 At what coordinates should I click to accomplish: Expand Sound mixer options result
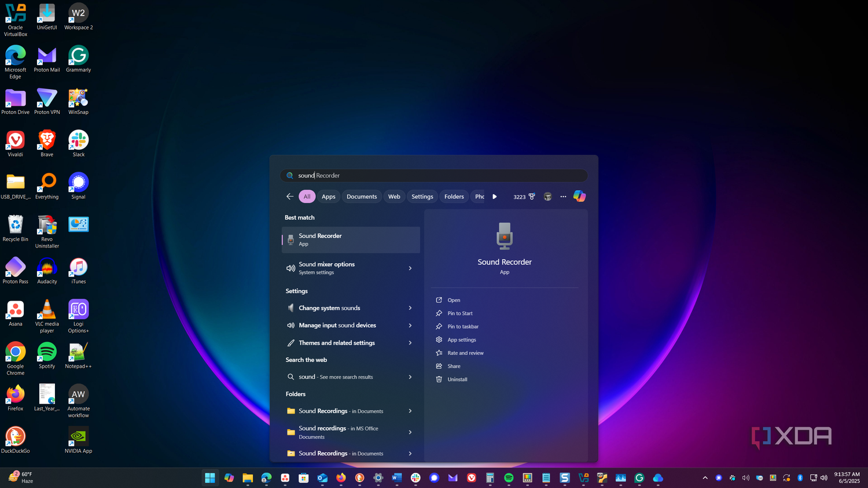click(x=410, y=268)
